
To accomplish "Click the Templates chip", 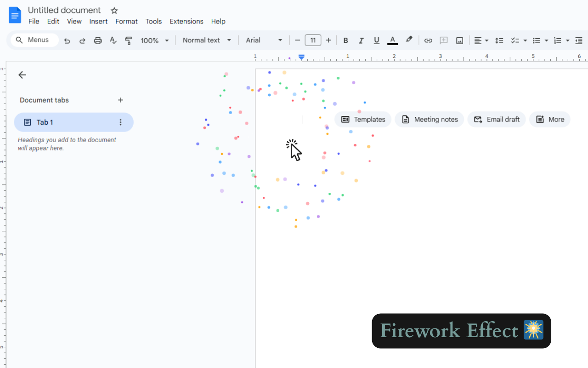I will (x=363, y=119).
